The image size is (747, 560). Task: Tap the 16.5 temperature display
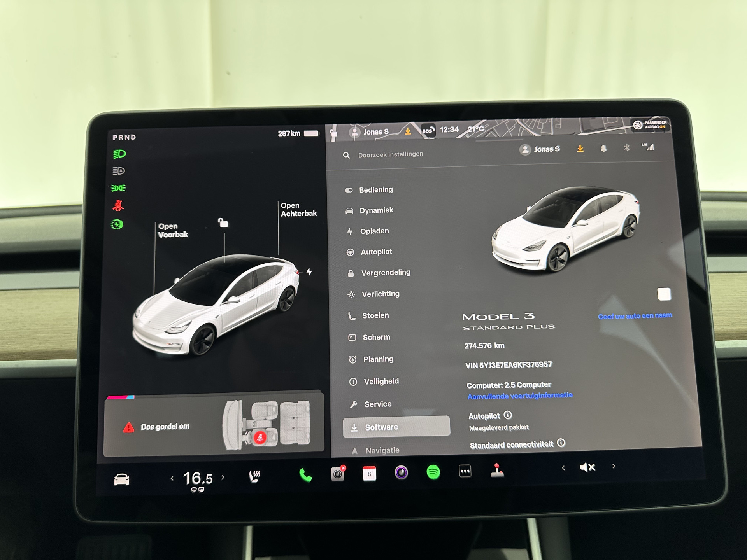(x=198, y=478)
